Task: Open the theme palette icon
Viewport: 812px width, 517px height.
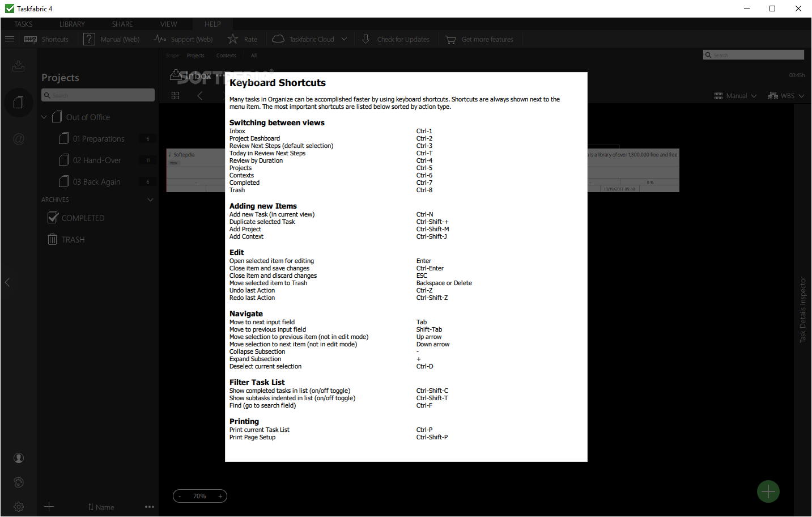Action: pos(19,482)
